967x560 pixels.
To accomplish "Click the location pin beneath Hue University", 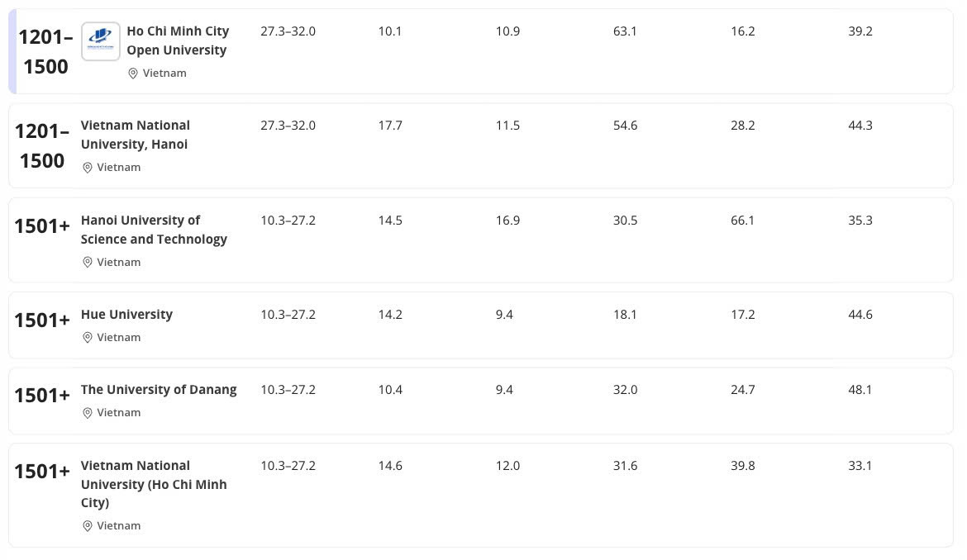I will [88, 338].
